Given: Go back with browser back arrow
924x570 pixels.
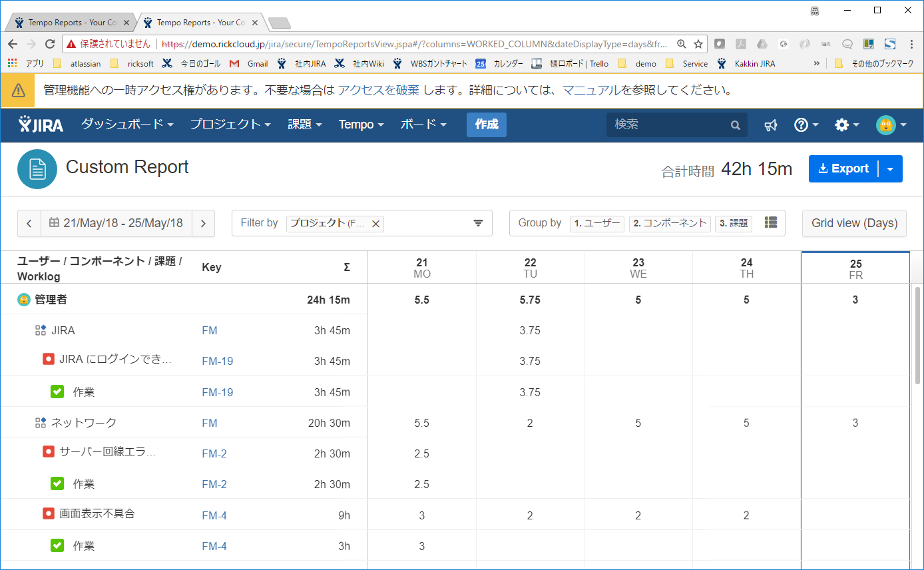Looking at the screenshot, I should click(x=12, y=44).
